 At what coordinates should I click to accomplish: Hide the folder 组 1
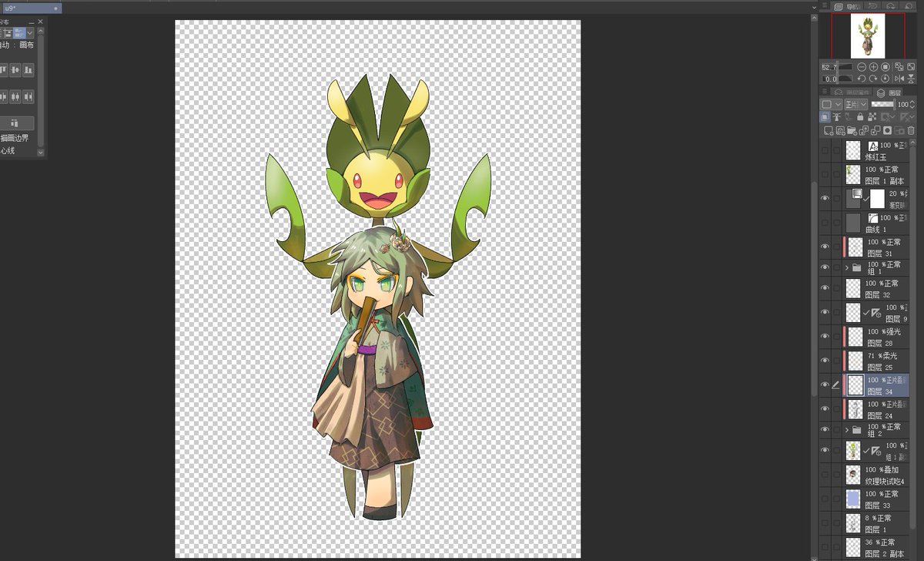click(x=825, y=267)
